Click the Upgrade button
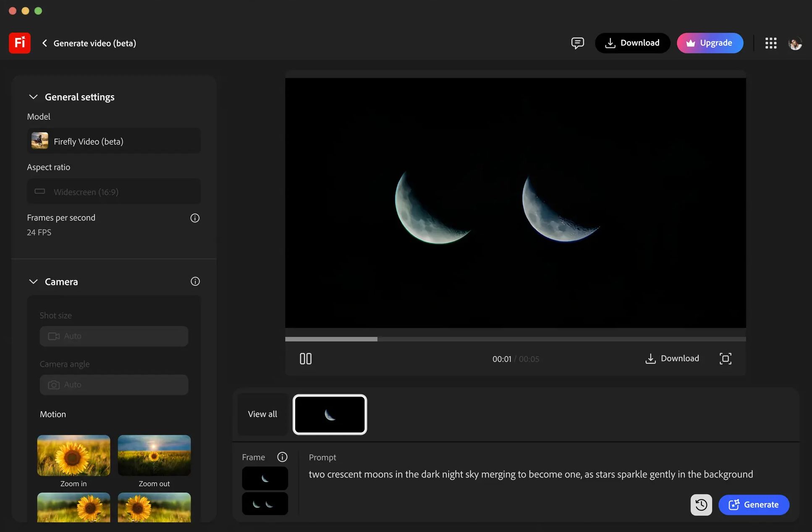This screenshot has width=812, height=532. point(710,43)
